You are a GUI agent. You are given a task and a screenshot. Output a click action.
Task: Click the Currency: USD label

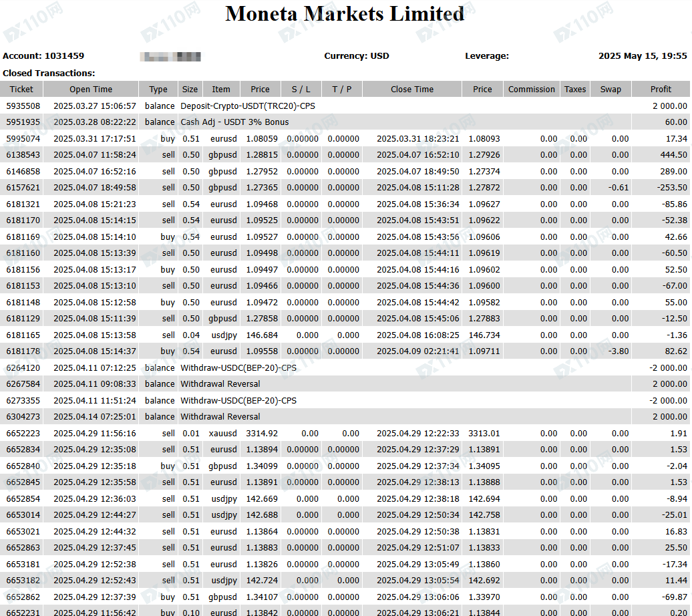point(357,56)
